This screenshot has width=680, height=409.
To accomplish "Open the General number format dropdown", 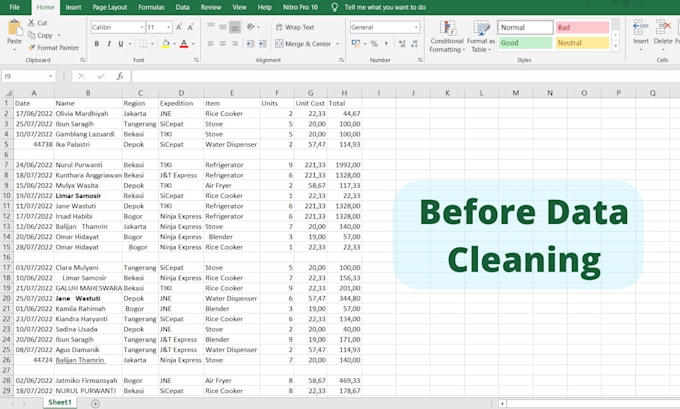I will (x=416, y=27).
